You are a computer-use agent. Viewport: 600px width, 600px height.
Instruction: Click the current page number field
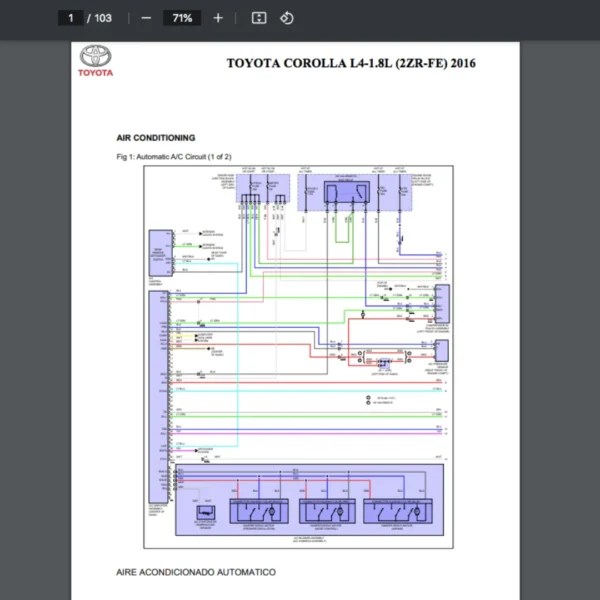pyautogui.click(x=70, y=18)
